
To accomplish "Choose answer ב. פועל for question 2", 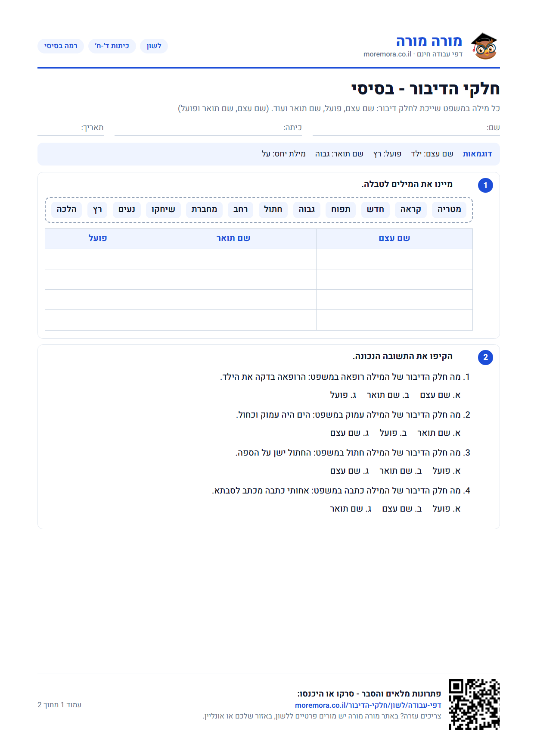I will 393,433.
